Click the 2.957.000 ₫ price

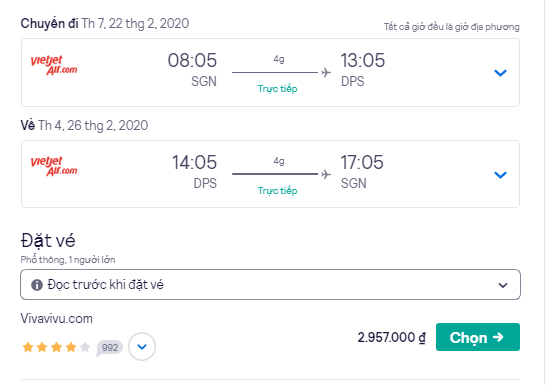tap(391, 337)
